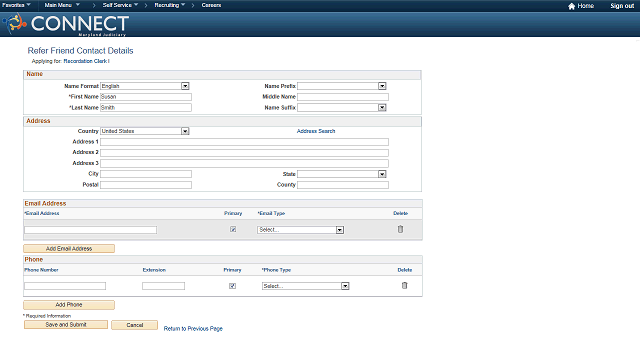640x360 pixels.
Task: Click into the Address 1 field
Action: click(244, 142)
